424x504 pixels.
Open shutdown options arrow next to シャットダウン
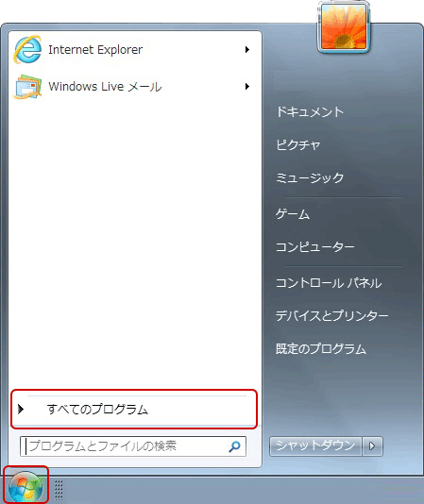click(372, 446)
